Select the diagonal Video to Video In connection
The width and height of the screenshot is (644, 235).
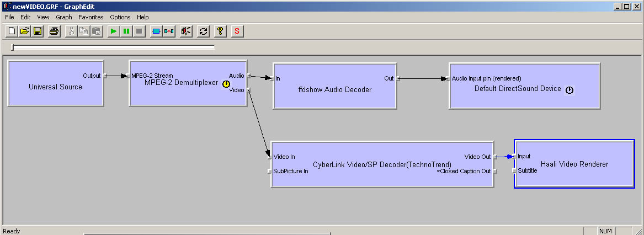point(259,123)
